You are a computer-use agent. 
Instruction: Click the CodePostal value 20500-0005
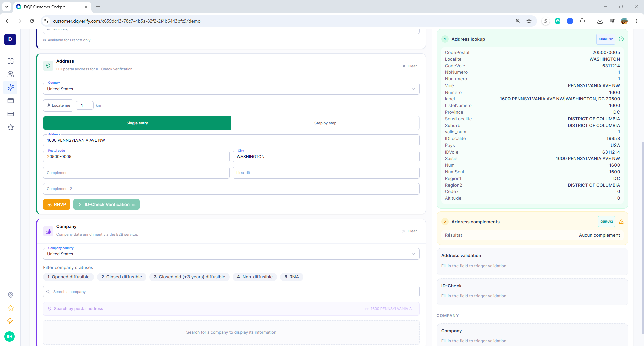pyautogui.click(x=606, y=53)
